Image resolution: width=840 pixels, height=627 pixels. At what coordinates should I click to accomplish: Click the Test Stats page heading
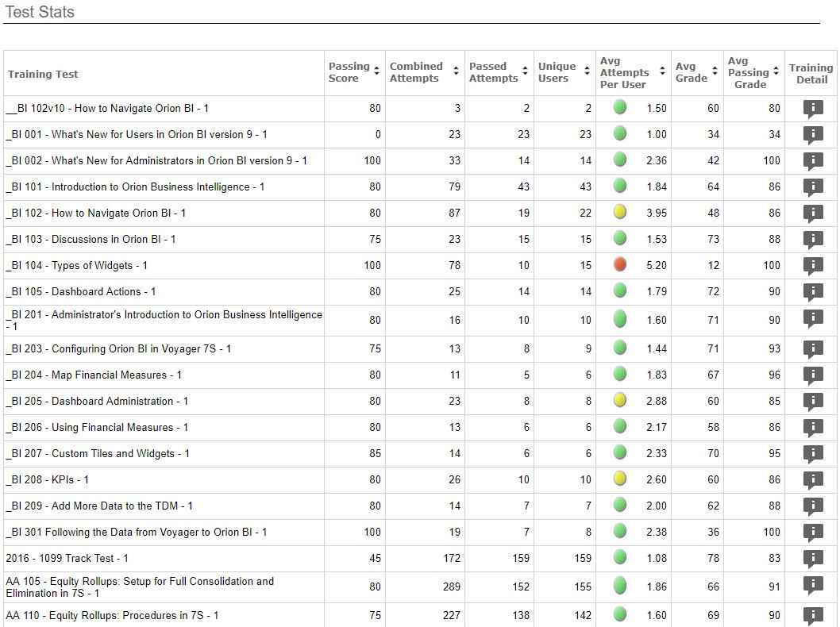40,12
